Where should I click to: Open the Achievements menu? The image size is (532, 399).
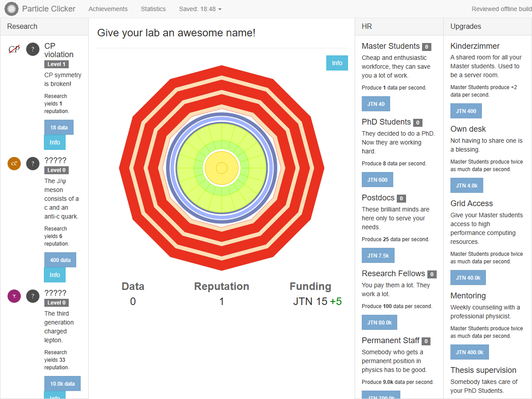[108, 9]
